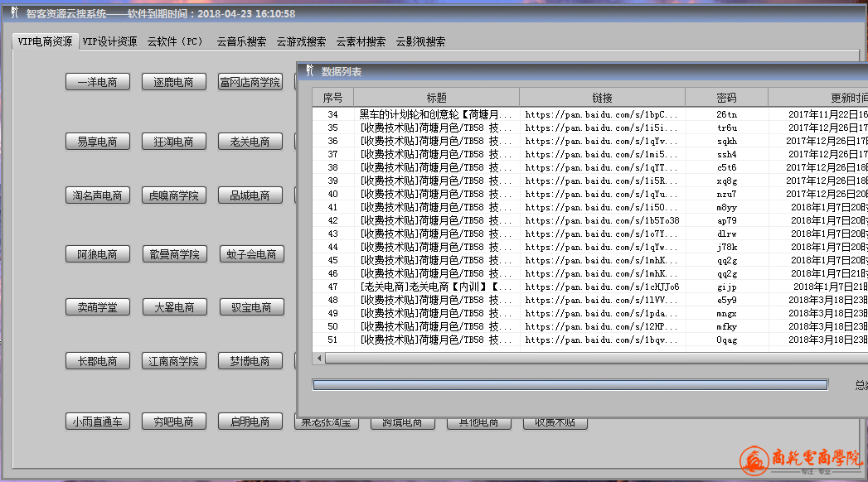Sort by the 标题 column header
The height and width of the screenshot is (482, 868).
coord(436,97)
